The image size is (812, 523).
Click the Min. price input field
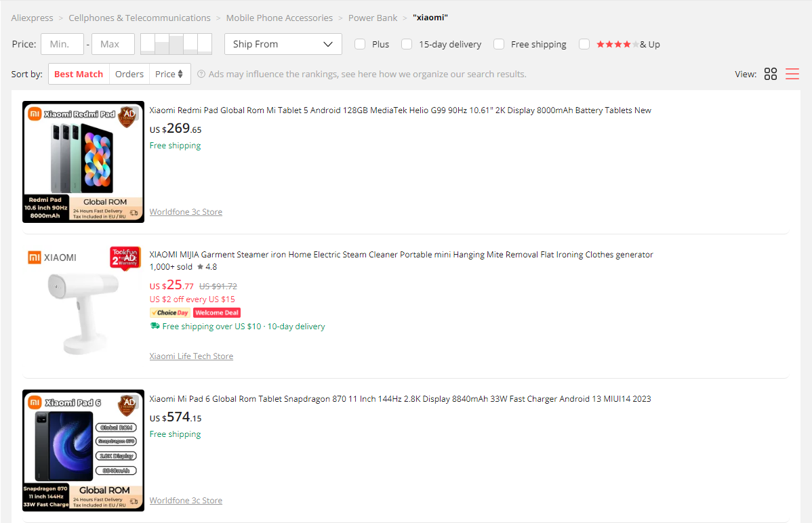click(62, 44)
